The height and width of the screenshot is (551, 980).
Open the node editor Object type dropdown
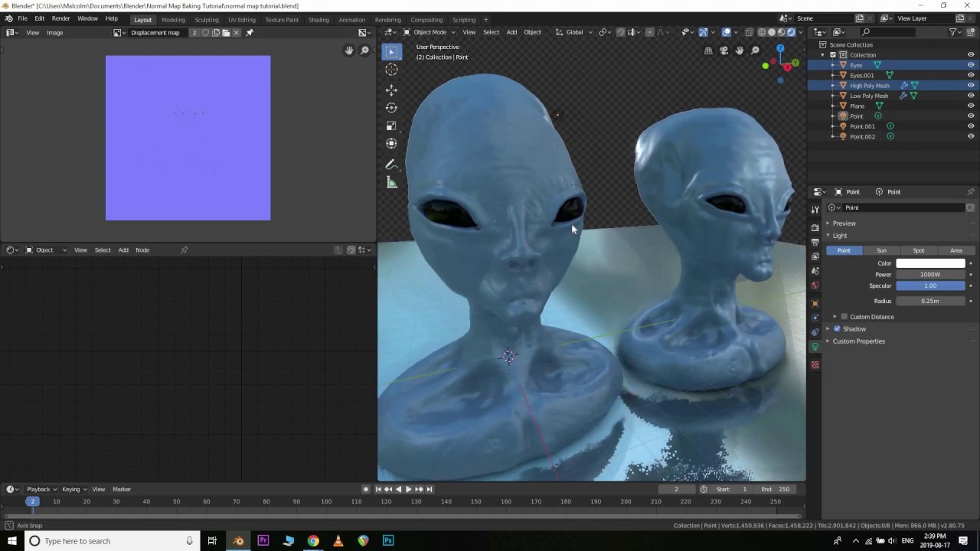pyautogui.click(x=46, y=250)
